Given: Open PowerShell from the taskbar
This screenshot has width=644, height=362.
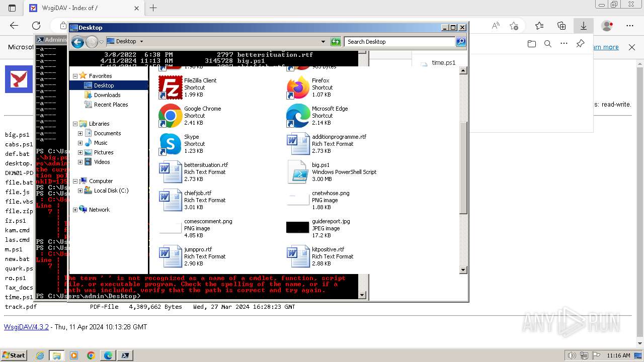Looking at the screenshot, I should 125,355.
